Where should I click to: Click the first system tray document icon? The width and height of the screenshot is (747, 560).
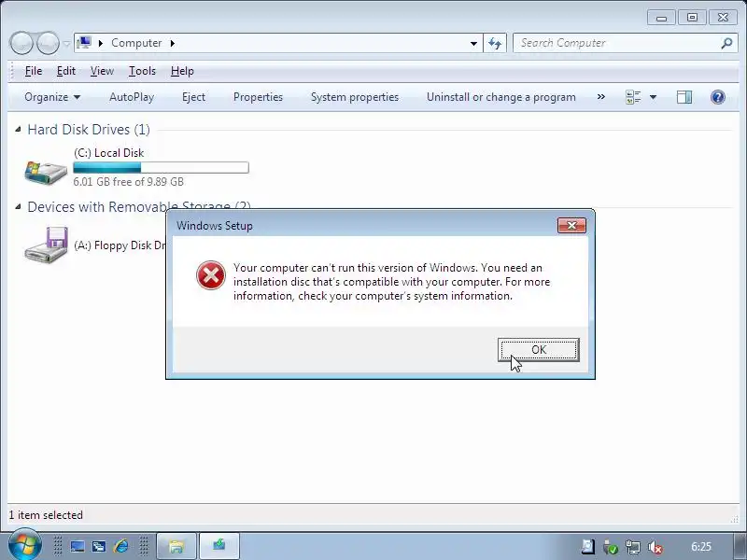[x=588, y=547]
